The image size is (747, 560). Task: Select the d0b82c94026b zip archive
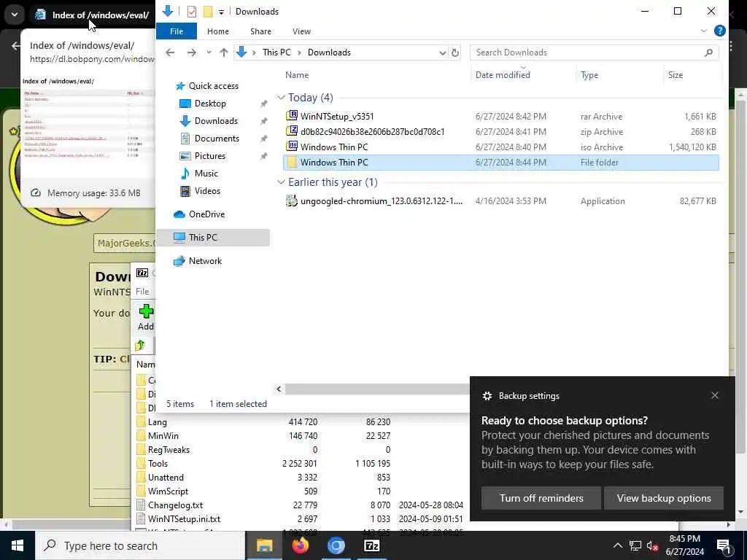pos(500,132)
